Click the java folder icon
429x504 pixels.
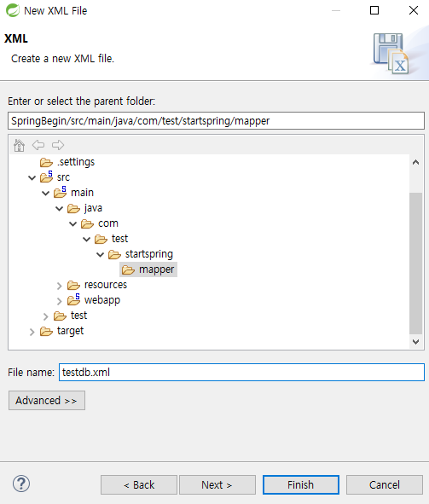point(73,209)
